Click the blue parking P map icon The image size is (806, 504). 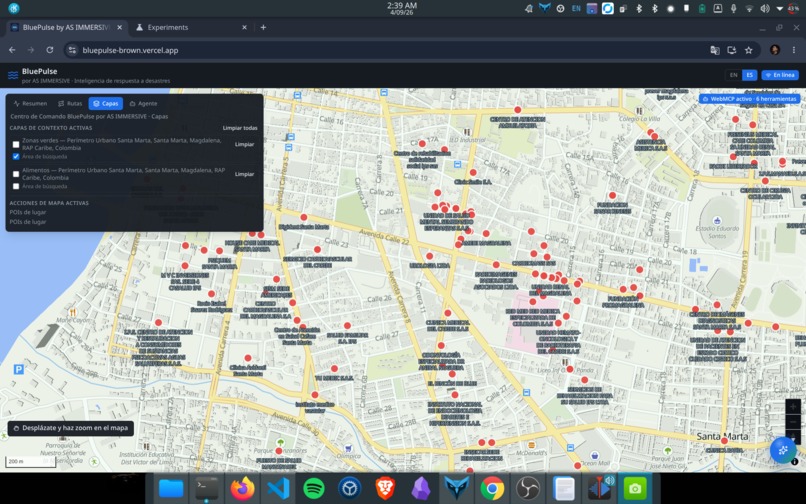pyautogui.click(x=19, y=369)
